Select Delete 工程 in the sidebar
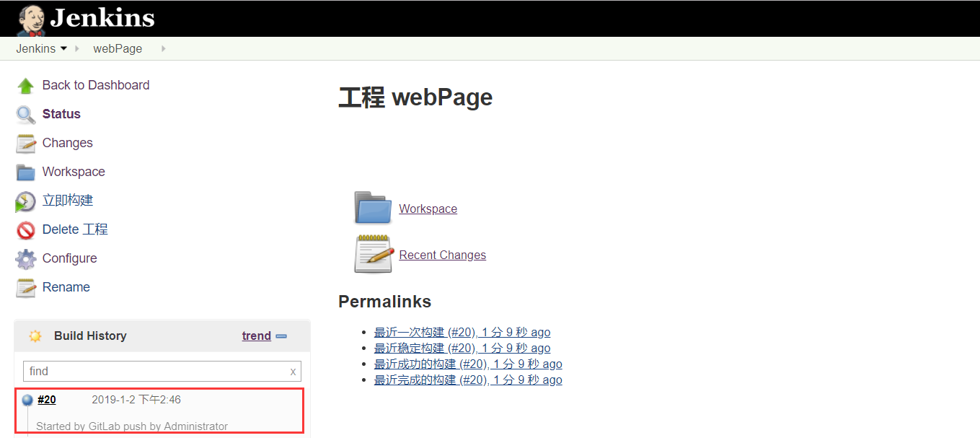The width and height of the screenshot is (980, 438). [x=75, y=229]
